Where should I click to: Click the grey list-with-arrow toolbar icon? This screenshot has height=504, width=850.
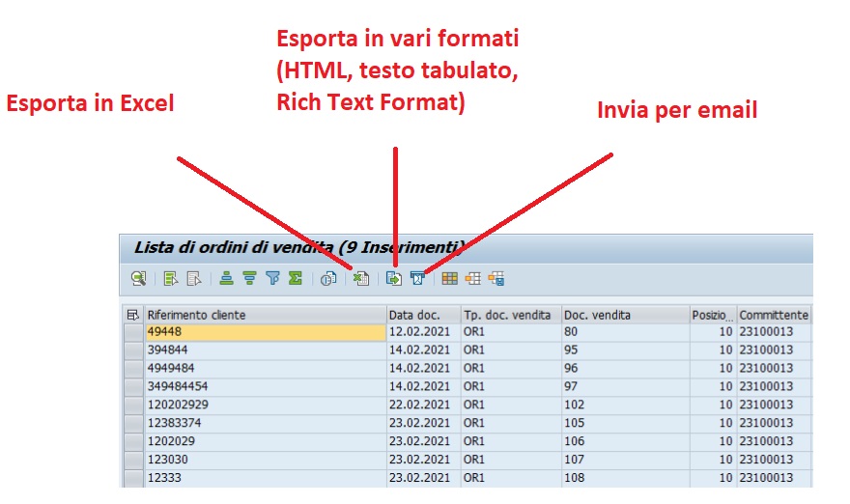click(x=194, y=279)
